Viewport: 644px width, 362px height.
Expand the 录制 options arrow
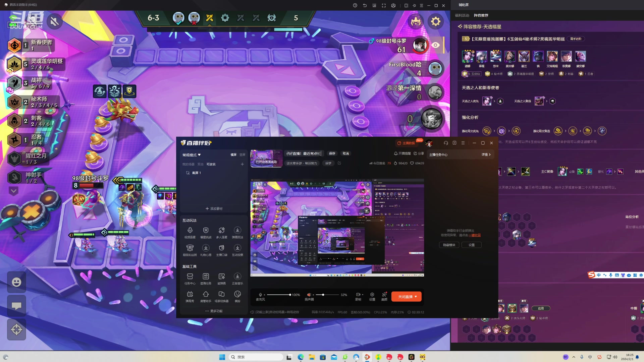(363, 295)
